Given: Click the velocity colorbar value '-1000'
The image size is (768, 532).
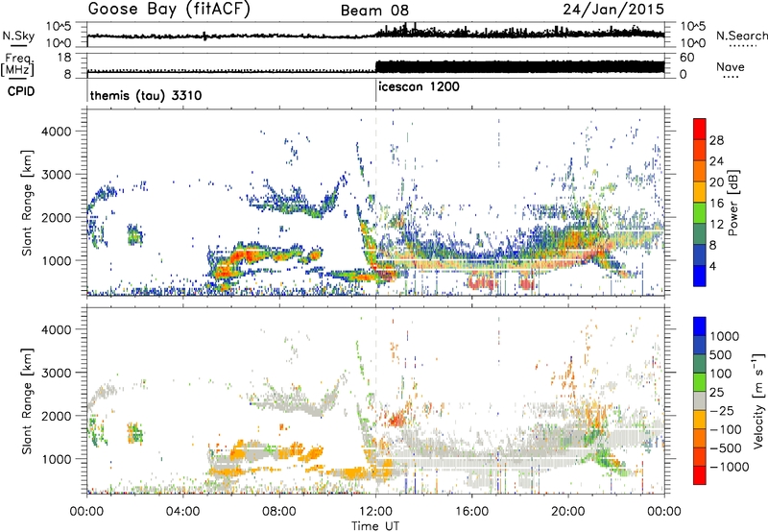Looking at the screenshot, I should pos(730,467).
